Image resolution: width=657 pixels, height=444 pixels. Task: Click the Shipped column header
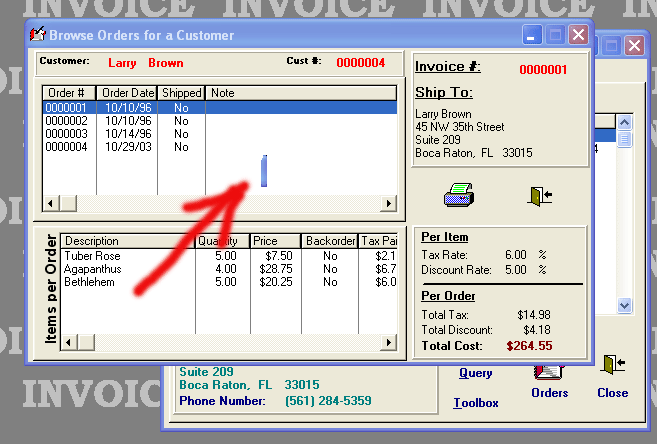[x=181, y=93]
